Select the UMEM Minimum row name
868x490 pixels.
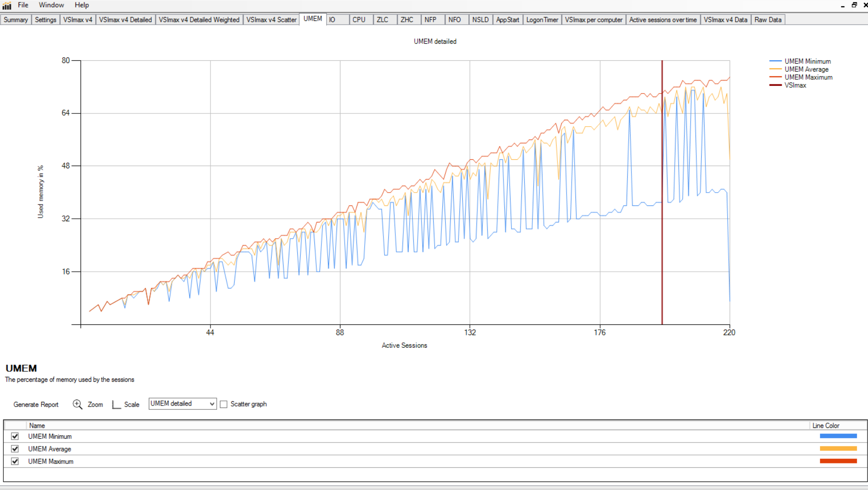pos(50,436)
